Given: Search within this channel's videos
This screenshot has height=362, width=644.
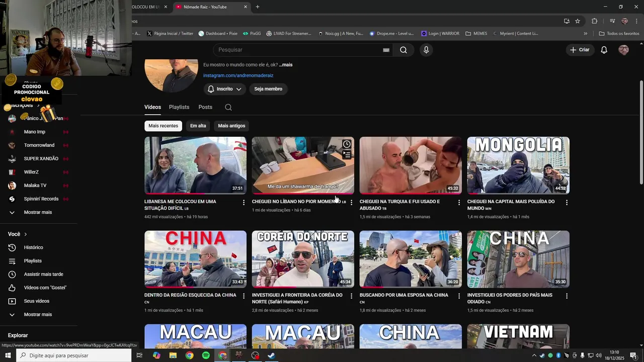Looking at the screenshot, I should [228, 107].
